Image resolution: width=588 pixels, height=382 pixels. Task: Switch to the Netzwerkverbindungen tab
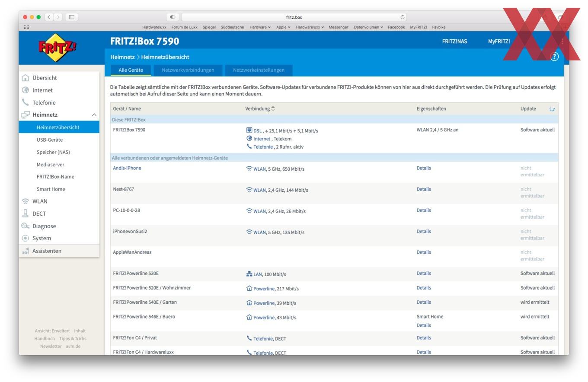tap(188, 70)
